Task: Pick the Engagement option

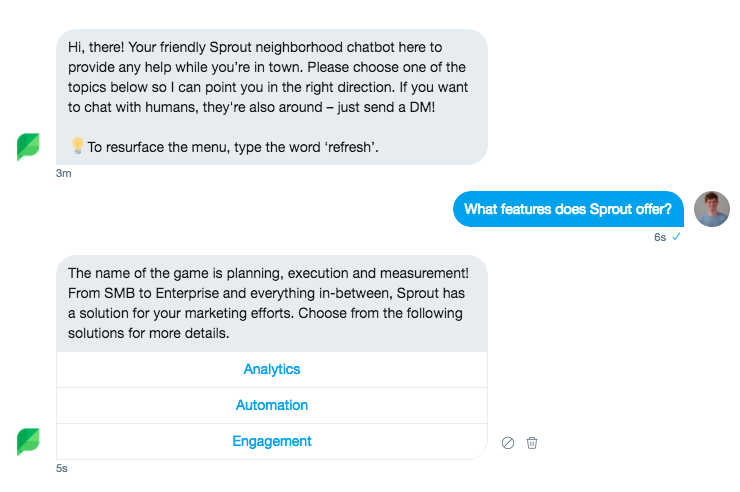Action: [272, 441]
